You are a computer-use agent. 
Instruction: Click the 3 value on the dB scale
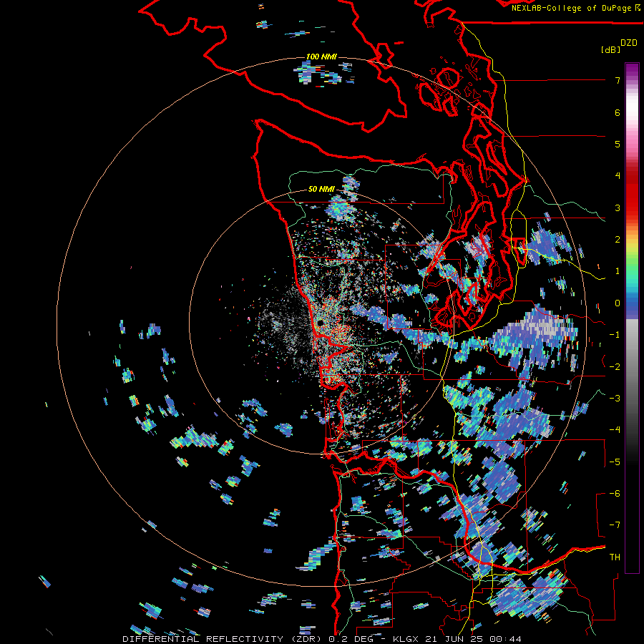618,208
